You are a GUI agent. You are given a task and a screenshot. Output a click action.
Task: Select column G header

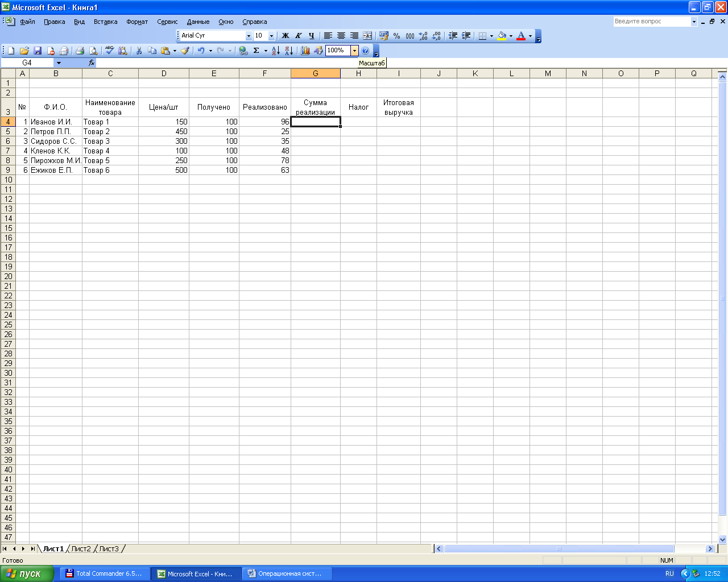tap(315, 73)
